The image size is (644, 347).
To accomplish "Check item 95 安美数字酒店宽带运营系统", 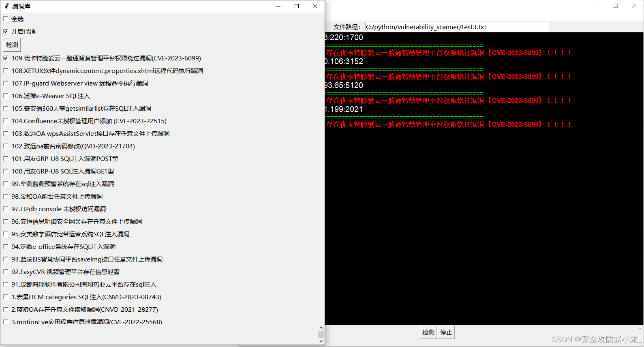I will pos(6,234).
